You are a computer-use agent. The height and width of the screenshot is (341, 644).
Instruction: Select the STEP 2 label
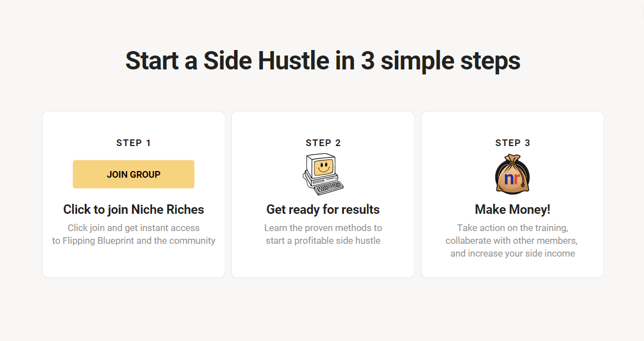[323, 143]
